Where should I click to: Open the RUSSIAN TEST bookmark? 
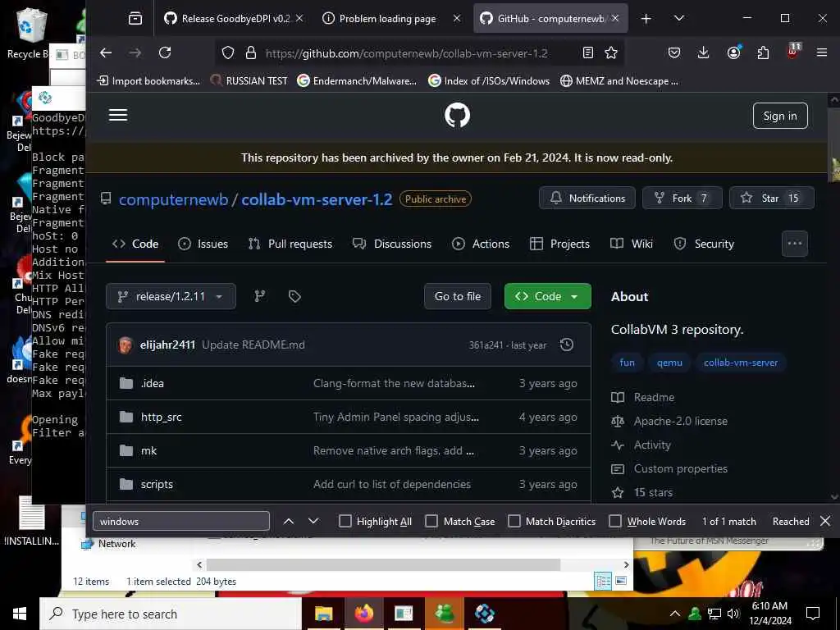[249, 81]
